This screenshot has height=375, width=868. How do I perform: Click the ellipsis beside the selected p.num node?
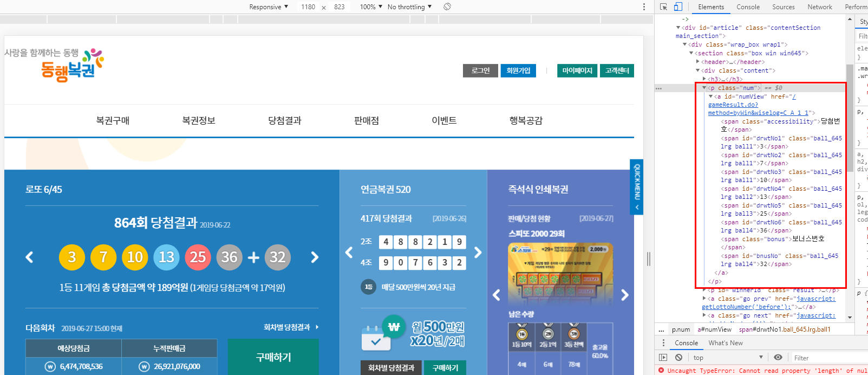[x=658, y=88]
